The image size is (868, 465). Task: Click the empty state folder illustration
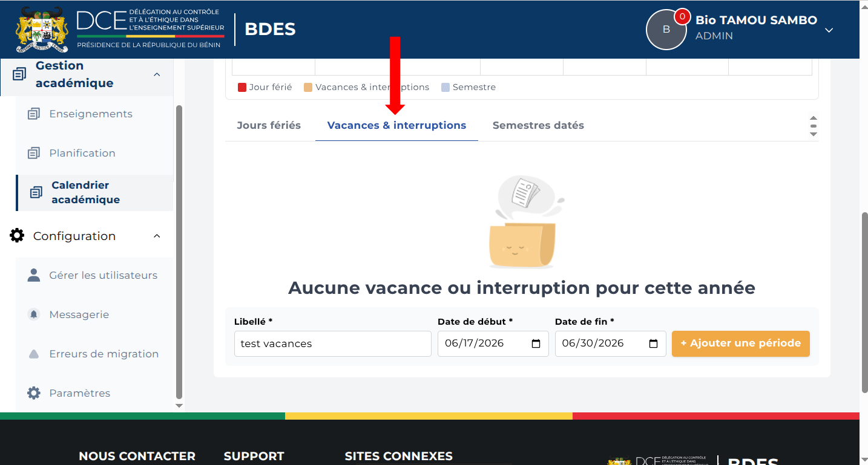[x=527, y=222]
